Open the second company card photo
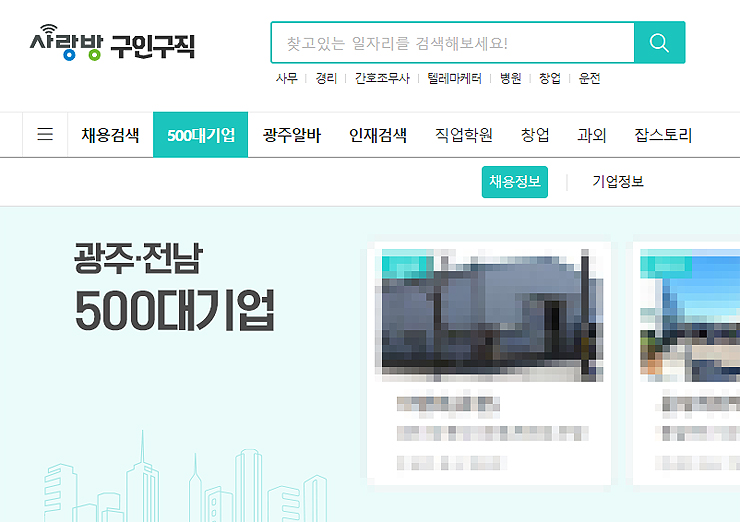740x522 pixels. tap(690, 315)
